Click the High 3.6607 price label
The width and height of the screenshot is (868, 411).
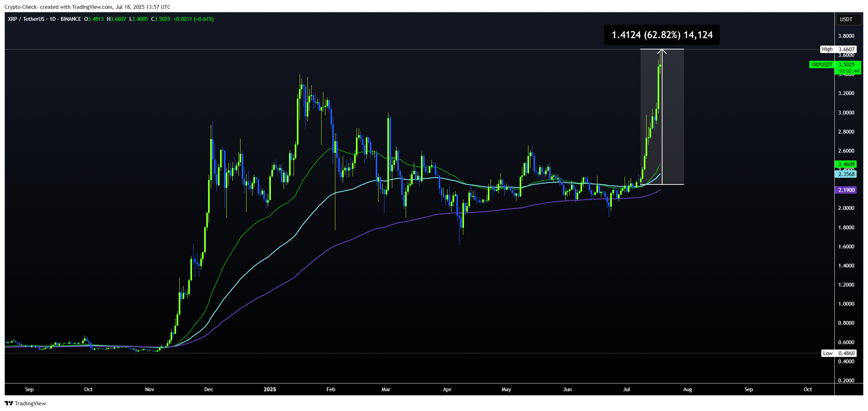pyautogui.click(x=838, y=49)
